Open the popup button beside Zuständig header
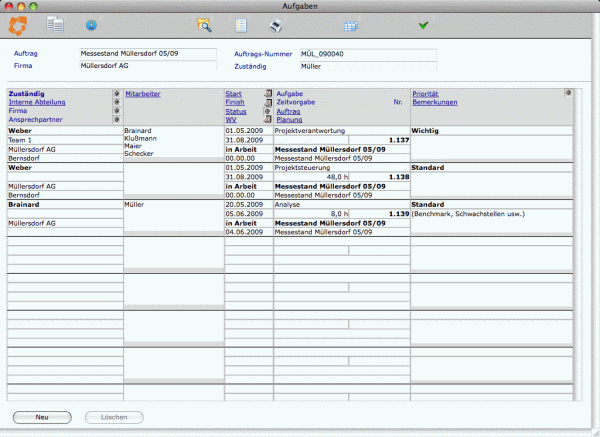The height and width of the screenshot is (437, 600). click(117, 93)
